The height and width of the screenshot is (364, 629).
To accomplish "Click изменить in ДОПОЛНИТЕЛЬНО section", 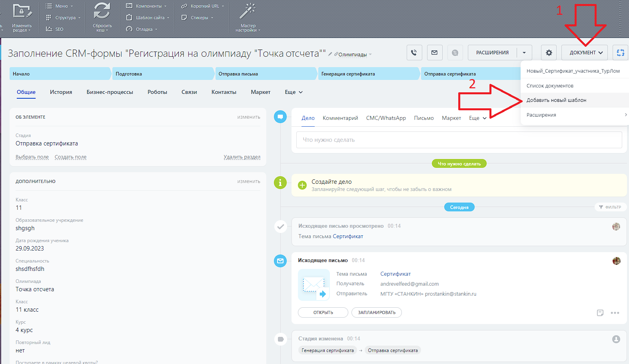I will [x=249, y=181].
